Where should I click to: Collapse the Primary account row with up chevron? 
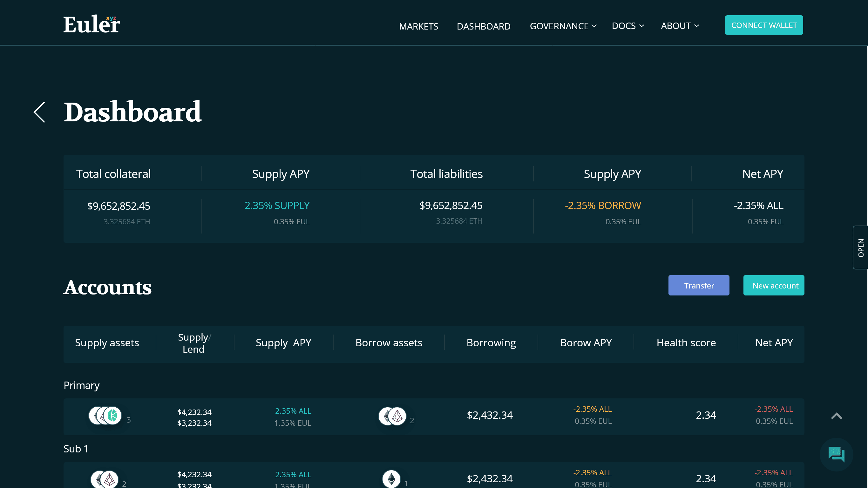coord(836,416)
